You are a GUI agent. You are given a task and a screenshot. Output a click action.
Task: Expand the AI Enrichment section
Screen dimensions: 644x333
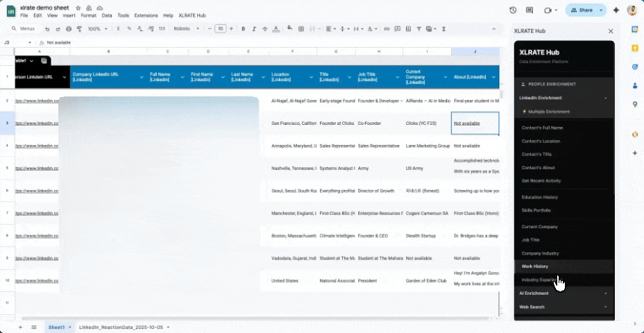[x=564, y=293]
